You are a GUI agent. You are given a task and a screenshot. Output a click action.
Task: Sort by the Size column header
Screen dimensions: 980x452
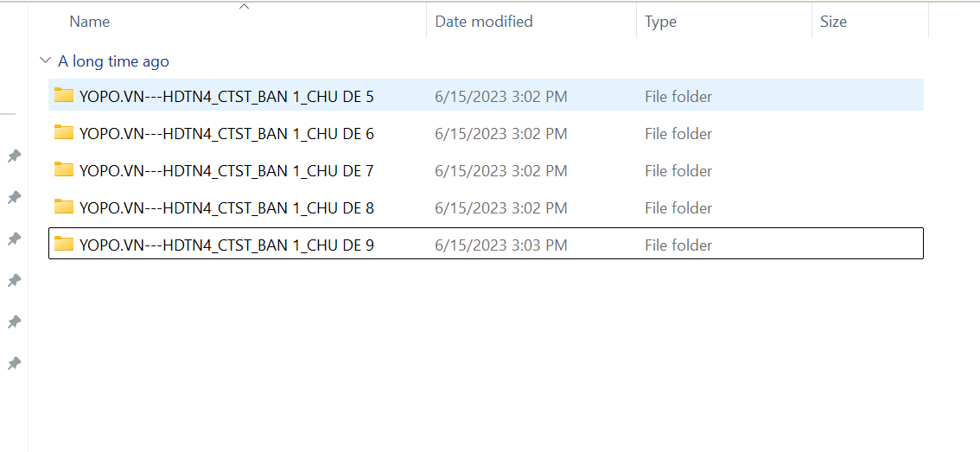click(x=833, y=22)
